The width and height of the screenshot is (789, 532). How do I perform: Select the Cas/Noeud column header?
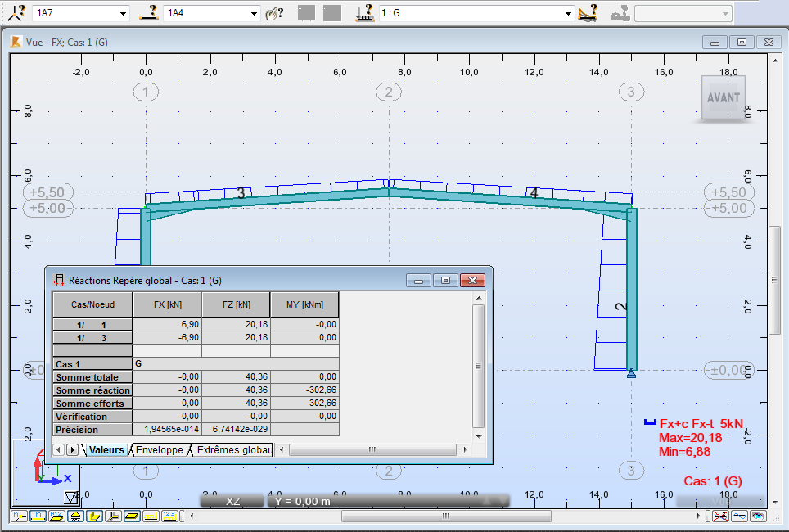[x=92, y=304]
